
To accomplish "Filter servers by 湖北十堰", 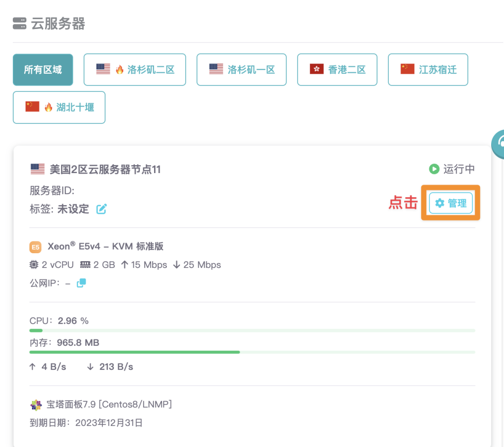I will (x=59, y=107).
